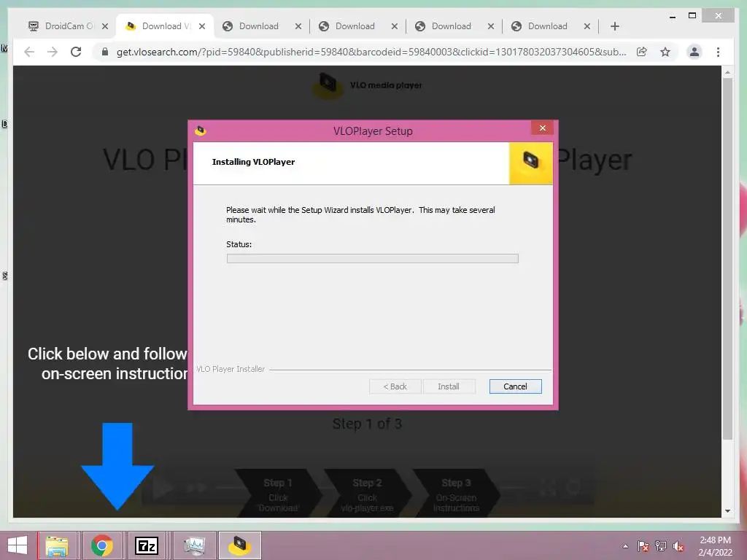Click the muted volume tray icon
The width and height of the screenshot is (747, 560).
pos(678,546)
